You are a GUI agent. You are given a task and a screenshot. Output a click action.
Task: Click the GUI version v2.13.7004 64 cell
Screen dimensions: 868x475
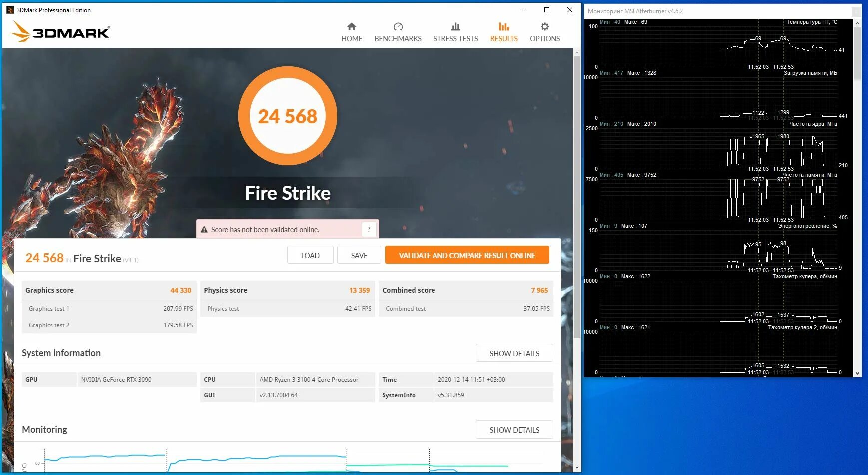tap(315, 395)
